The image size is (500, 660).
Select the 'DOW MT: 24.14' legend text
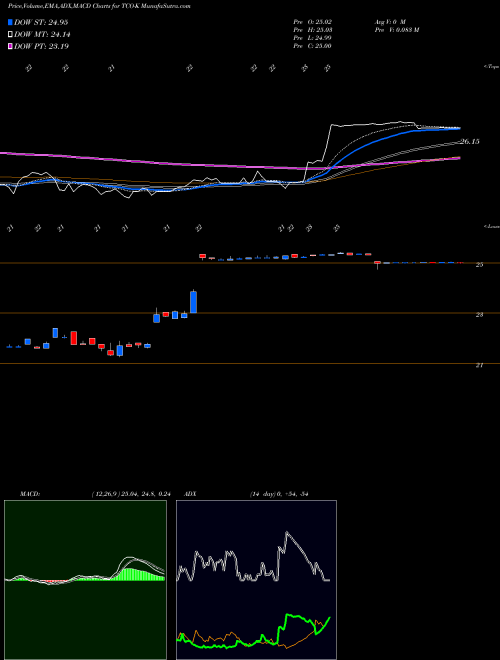[41, 35]
